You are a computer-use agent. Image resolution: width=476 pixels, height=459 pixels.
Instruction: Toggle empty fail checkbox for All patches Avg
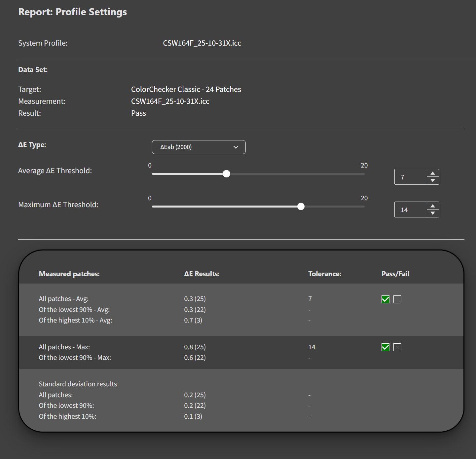point(397,299)
